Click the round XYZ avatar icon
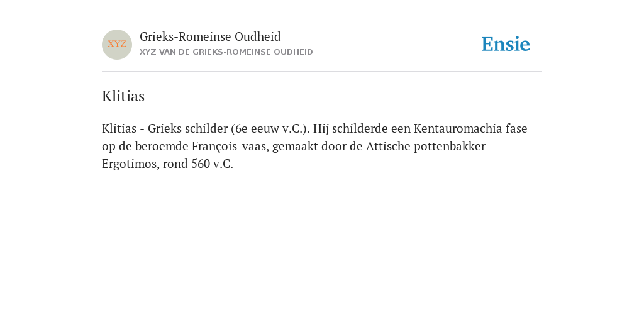Viewport: 644px width, 322px height. [117, 45]
